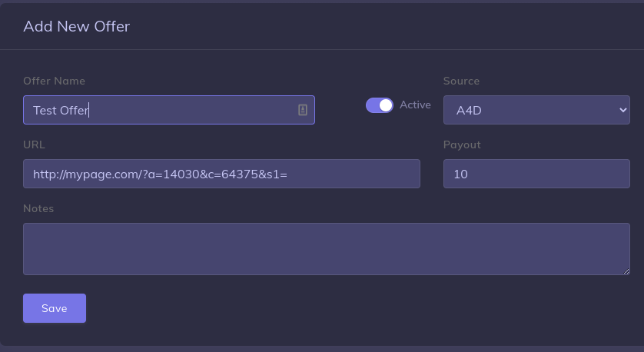
Task: Open the Source dropdown
Action: [x=536, y=110]
